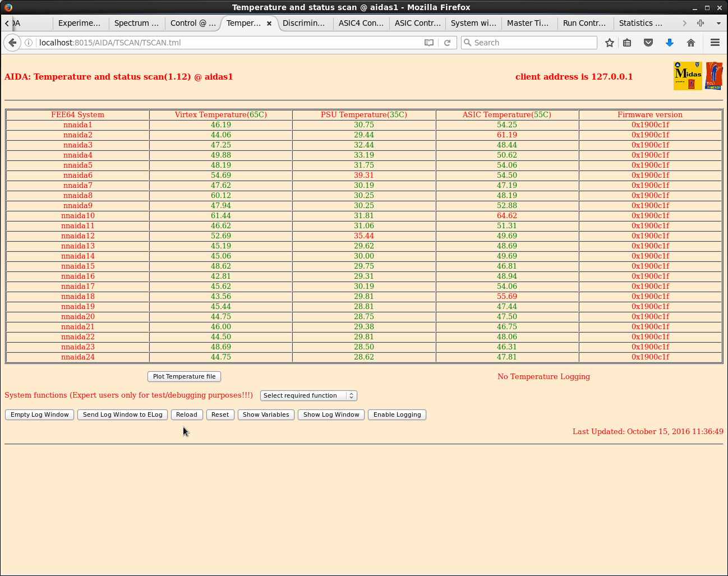Close the Temperature tab

(269, 23)
